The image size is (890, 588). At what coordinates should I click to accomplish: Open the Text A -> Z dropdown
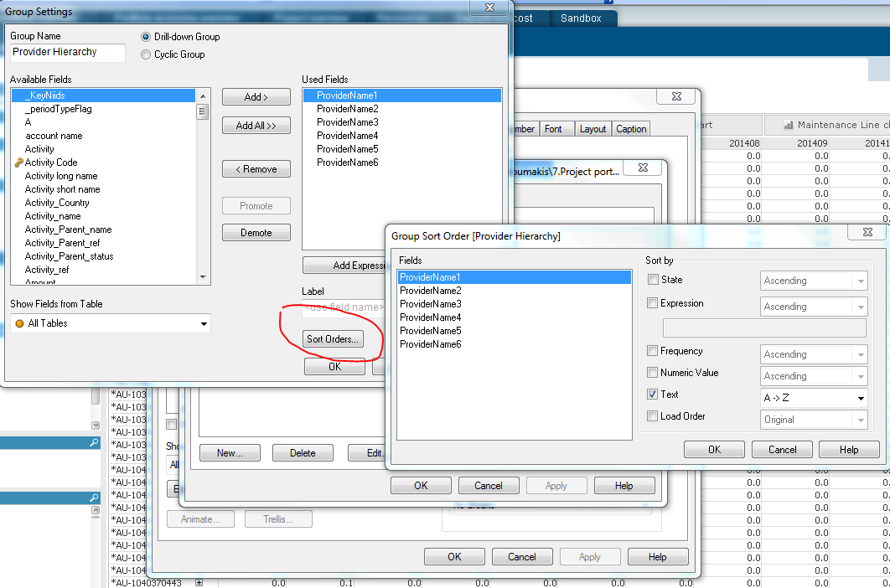pyautogui.click(x=814, y=398)
